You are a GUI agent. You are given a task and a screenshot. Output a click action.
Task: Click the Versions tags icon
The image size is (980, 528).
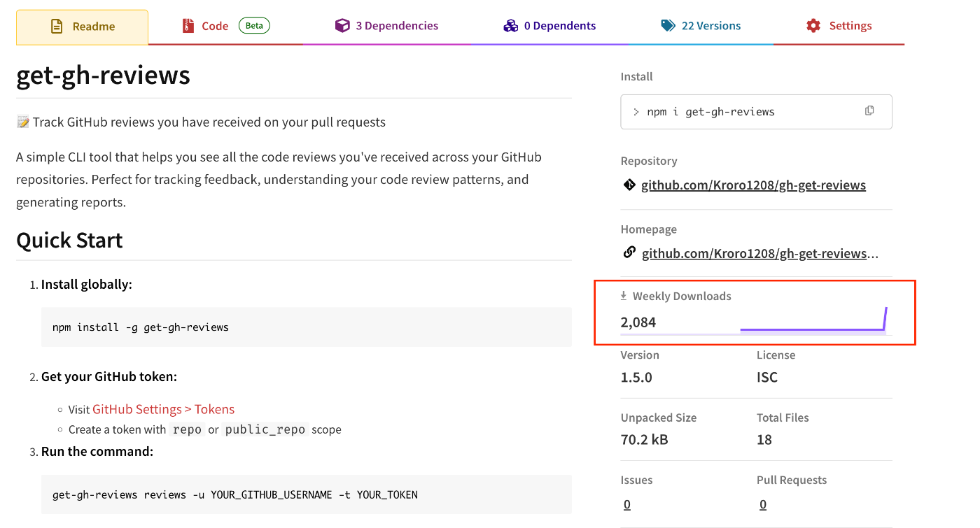(x=668, y=26)
